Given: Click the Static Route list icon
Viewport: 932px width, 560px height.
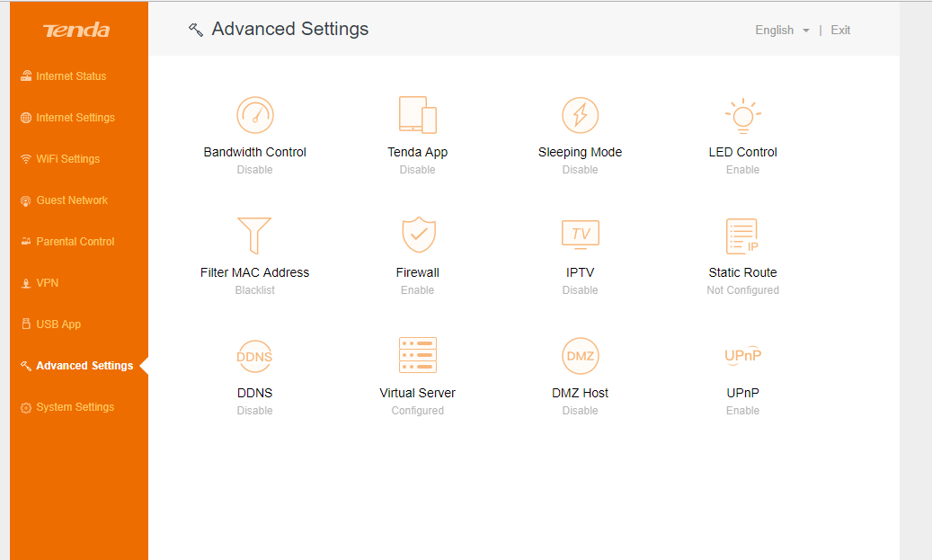Looking at the screenshot, I should (742, 236).
